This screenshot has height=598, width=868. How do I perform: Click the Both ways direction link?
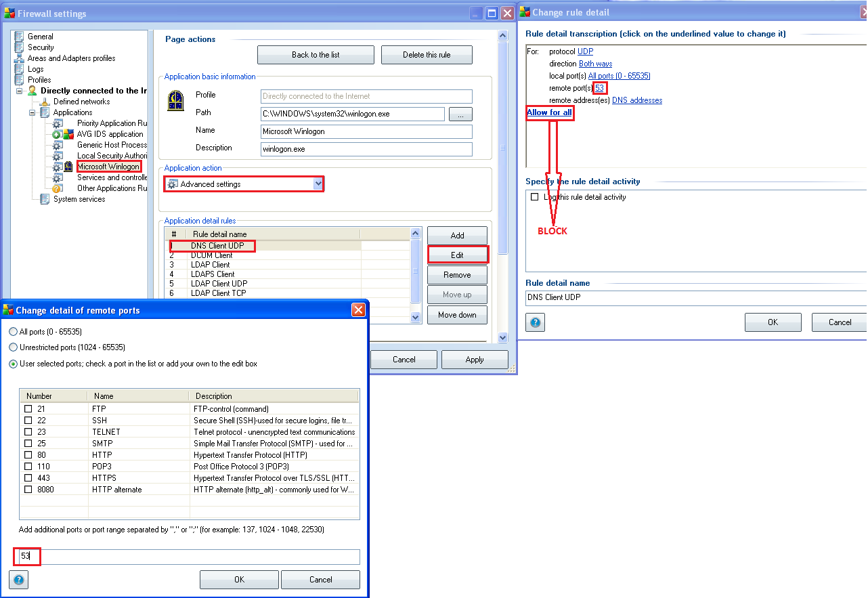595,64
